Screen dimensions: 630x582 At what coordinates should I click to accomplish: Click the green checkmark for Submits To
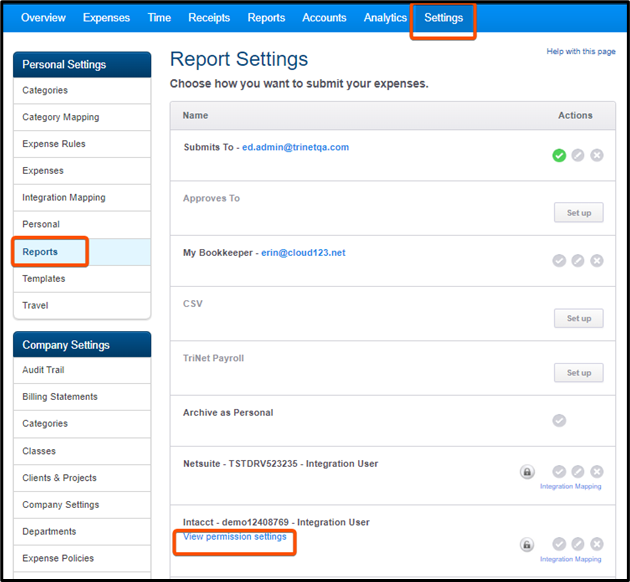click(x=559, y=155)
